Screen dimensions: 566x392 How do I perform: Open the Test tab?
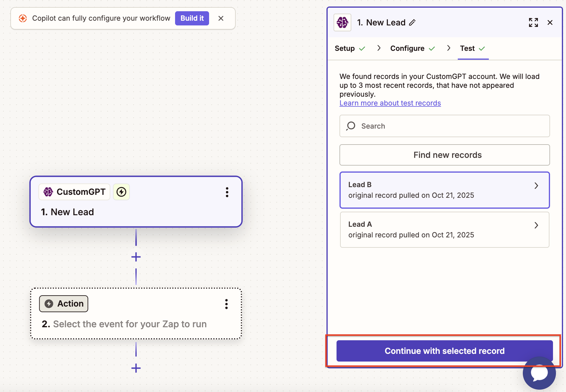(x=473, y=48)
